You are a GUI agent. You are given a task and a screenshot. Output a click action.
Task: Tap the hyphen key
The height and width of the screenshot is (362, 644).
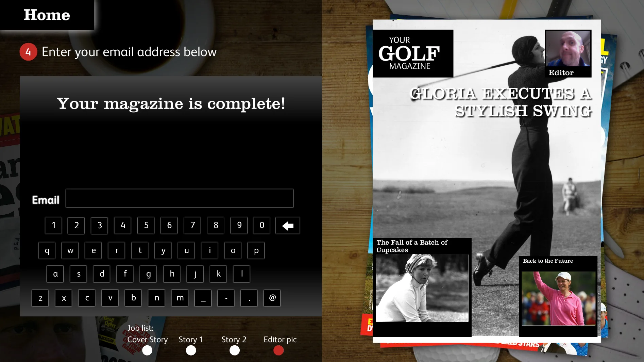[x=226, y=298]
